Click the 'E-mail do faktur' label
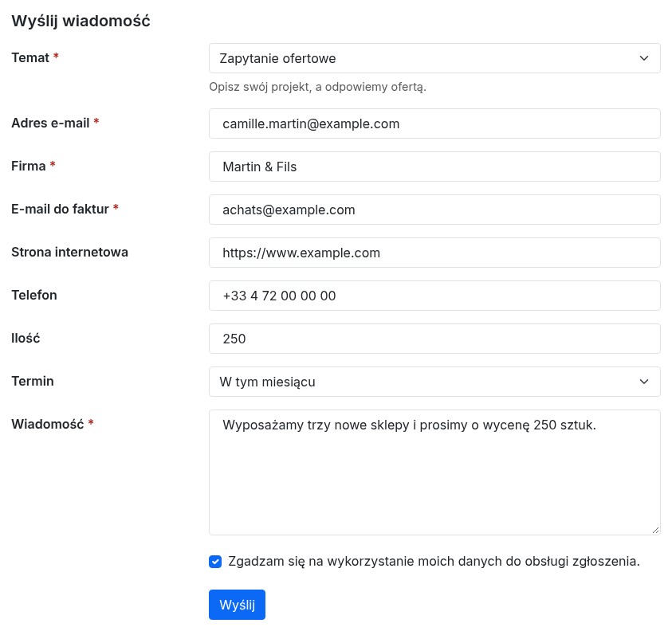This screenshot has height=631, width=672. (x=60, y=209)
